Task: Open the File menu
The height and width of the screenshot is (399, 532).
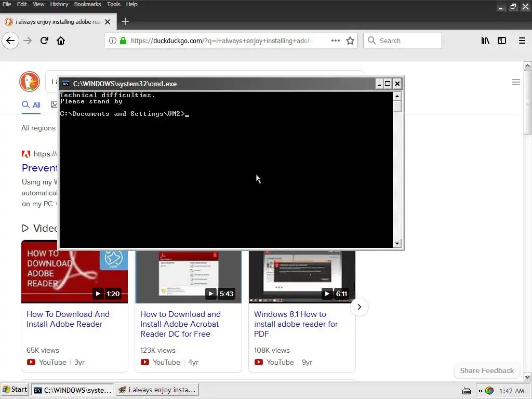Action: tap(7, 4)
